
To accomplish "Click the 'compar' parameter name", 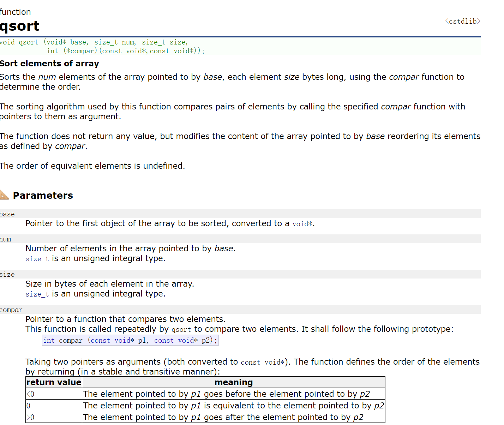I will point(11,310).
